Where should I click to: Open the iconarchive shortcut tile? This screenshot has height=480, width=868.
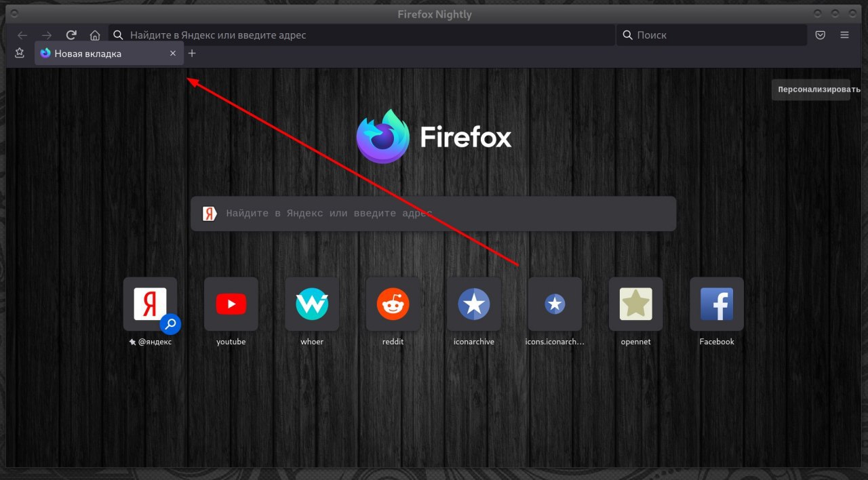pos(474,304)
